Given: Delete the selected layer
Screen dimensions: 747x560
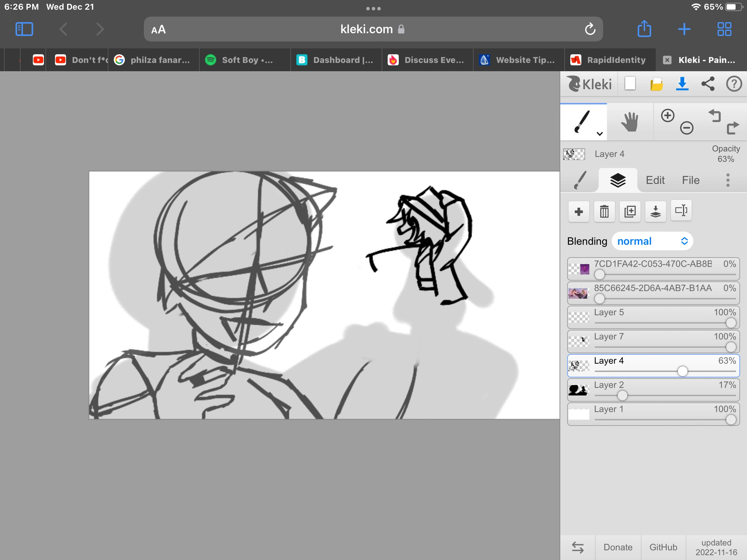Looking at the screenshot, I should tap(604, 212).
